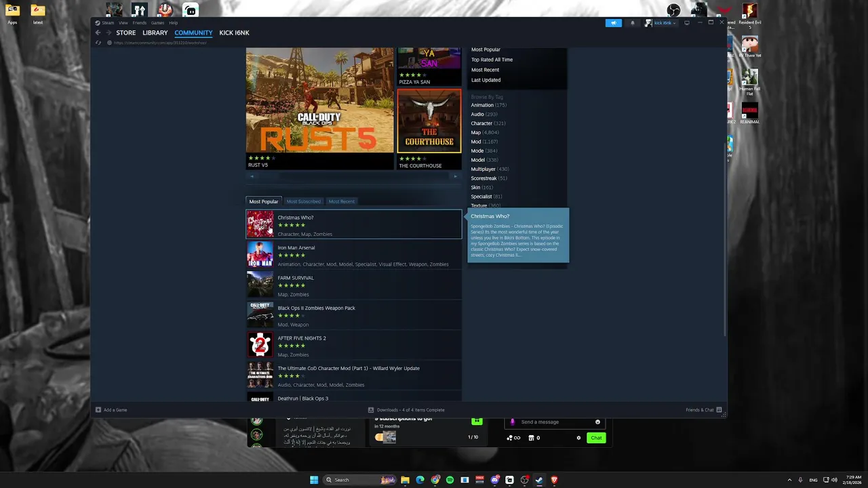The width and height of the screenshot is (868, 488).
Task: Open the REANIMAL desktop shortcut
Action: [749, 113]
